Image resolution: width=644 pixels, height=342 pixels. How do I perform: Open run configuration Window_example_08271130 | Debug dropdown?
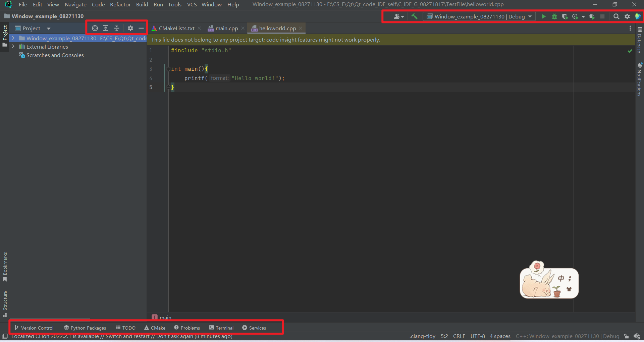tap(479, 16)
